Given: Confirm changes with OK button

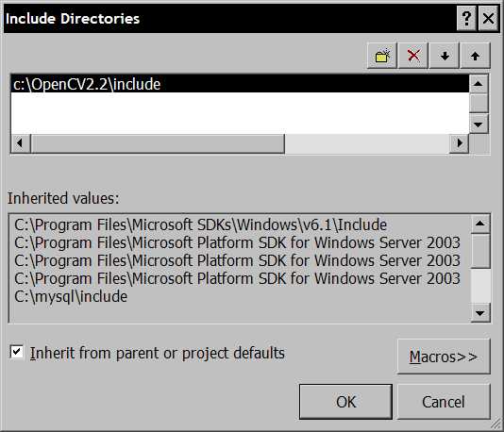Looking at the screenshot, I should (x=345, y=402).
